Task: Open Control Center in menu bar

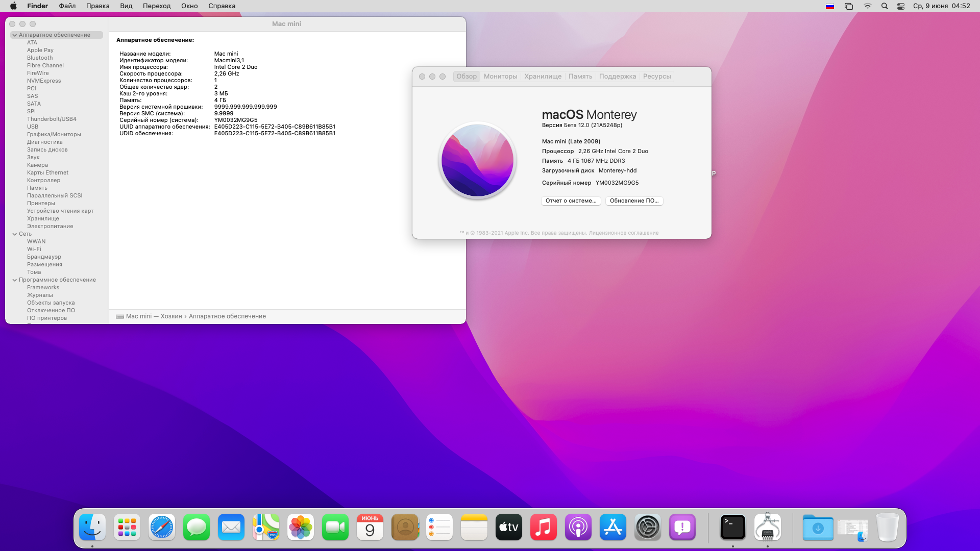Action: tap(901, 6)
